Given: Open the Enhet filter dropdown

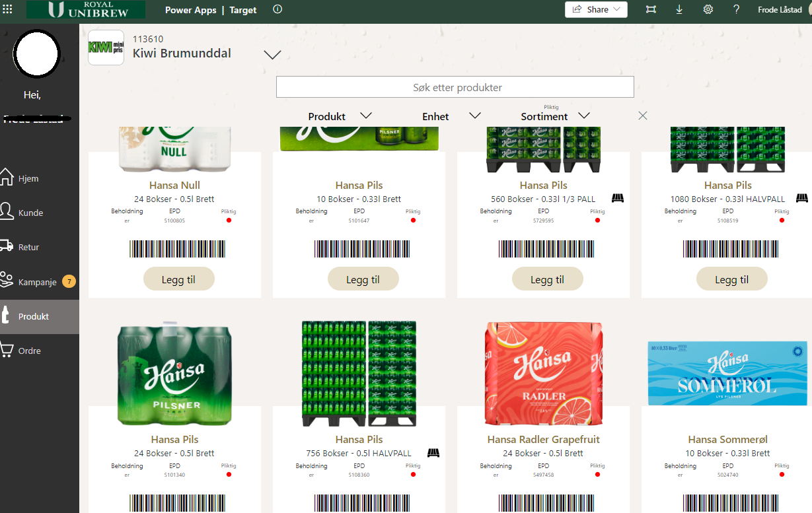Looking at the screenshot, I should coord(474,116).
